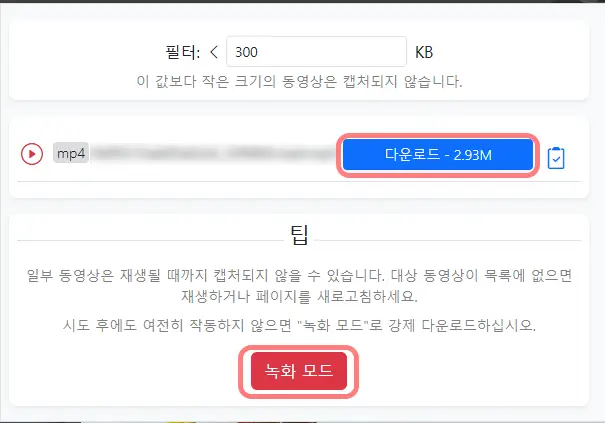Screen dimensions: 605x423
Task: Click the 팁 section heading
Action: coord(299,235)
